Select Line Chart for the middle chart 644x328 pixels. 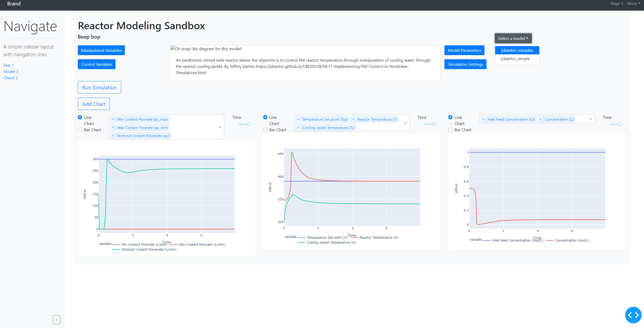coord(265,117)
